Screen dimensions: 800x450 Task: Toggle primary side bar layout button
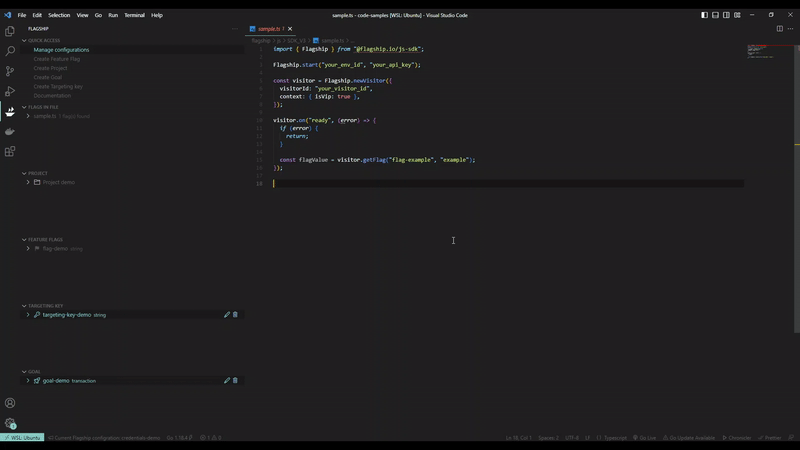[704, 15]
